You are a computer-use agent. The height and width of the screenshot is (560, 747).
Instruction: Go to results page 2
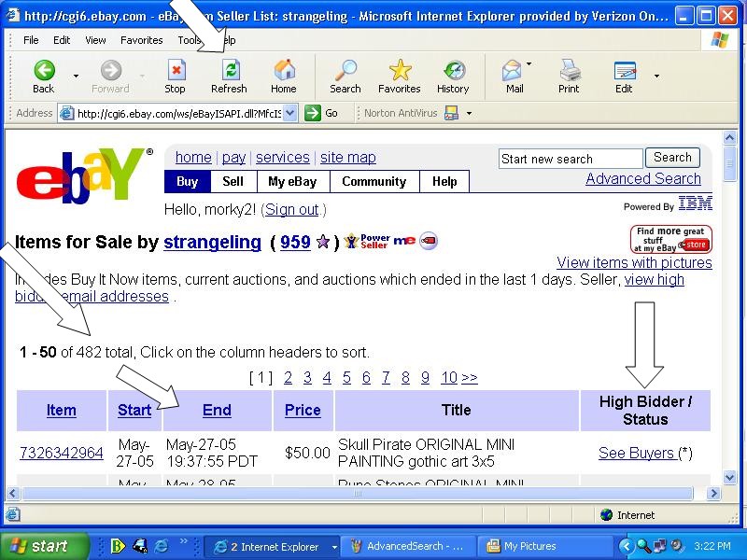click(x=288, y=378)
